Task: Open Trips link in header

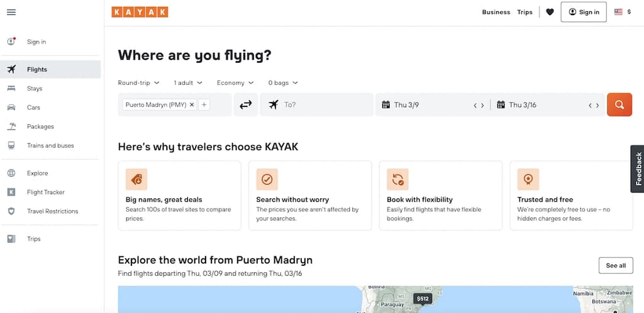Action: tap(525, 12)
